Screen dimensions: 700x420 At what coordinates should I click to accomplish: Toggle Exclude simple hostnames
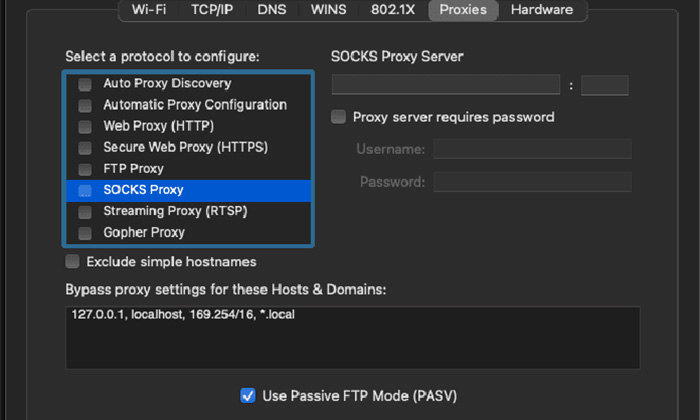pyautogui.click(x=73, y=262)
